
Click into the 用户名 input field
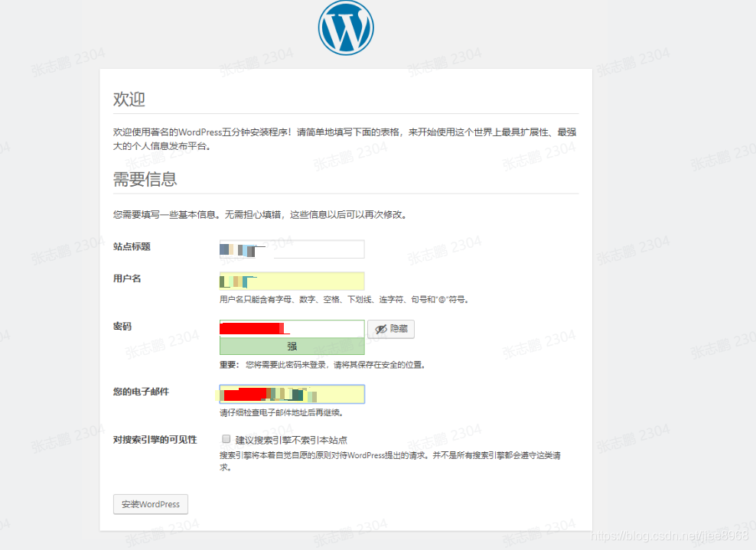point(292,281)
